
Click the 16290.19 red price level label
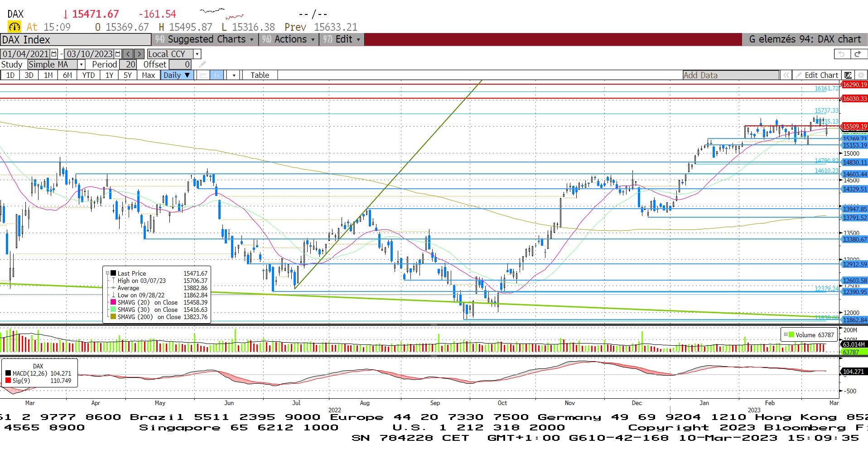tap(854, 85)
